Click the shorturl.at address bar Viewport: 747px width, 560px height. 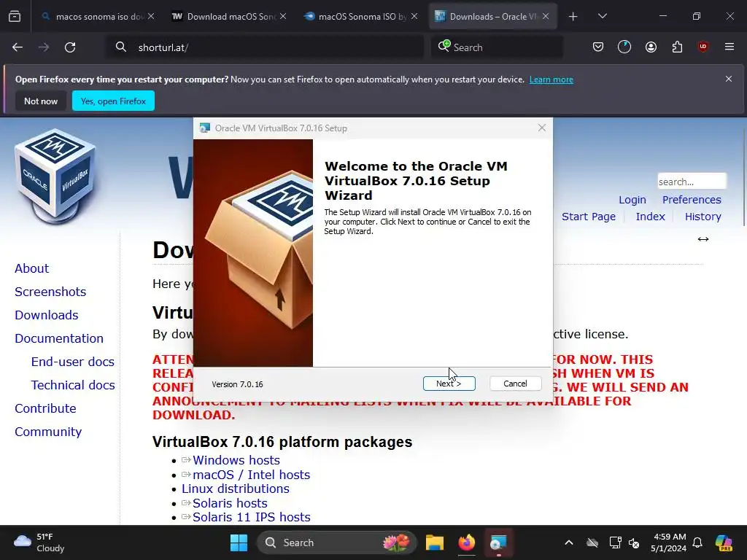(x=265, y=47)
